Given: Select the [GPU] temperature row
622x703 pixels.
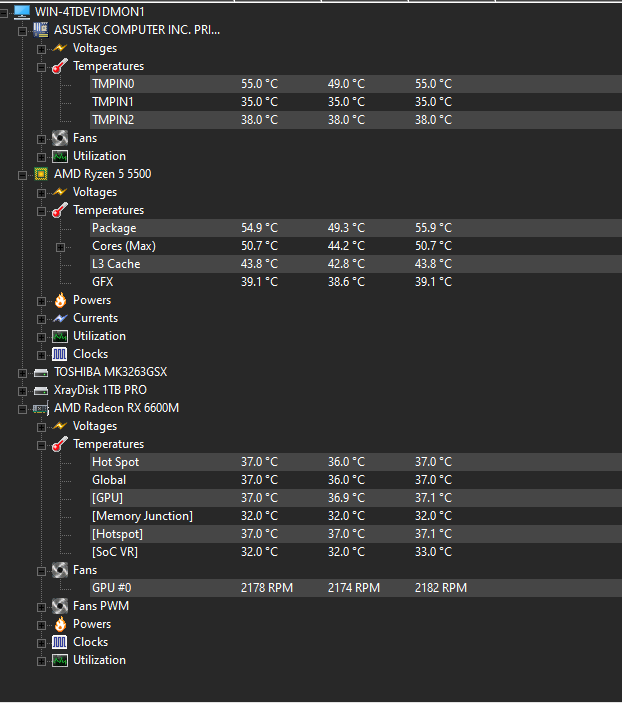Looking at the screenshot, I should pyautogui.click(x=356, y=498).
